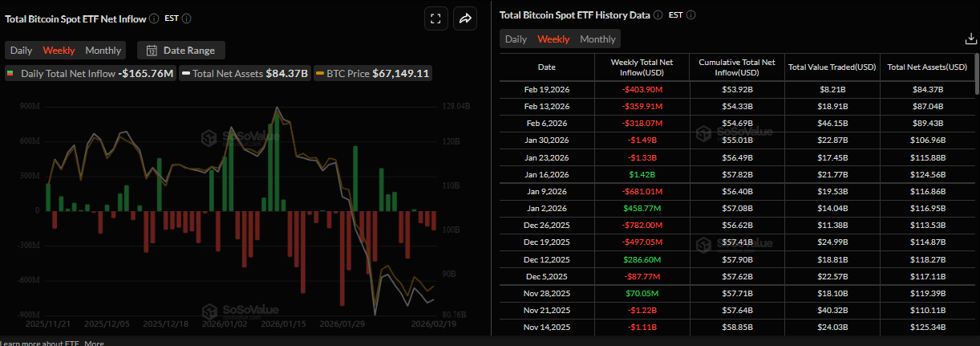This screenshot has height=346, width=980.
Task: Switch history table to Daily view
Action: 516,39
